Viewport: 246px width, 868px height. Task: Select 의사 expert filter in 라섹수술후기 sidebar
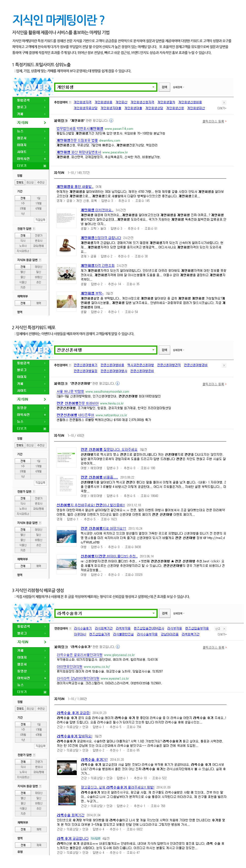(23, 767)
